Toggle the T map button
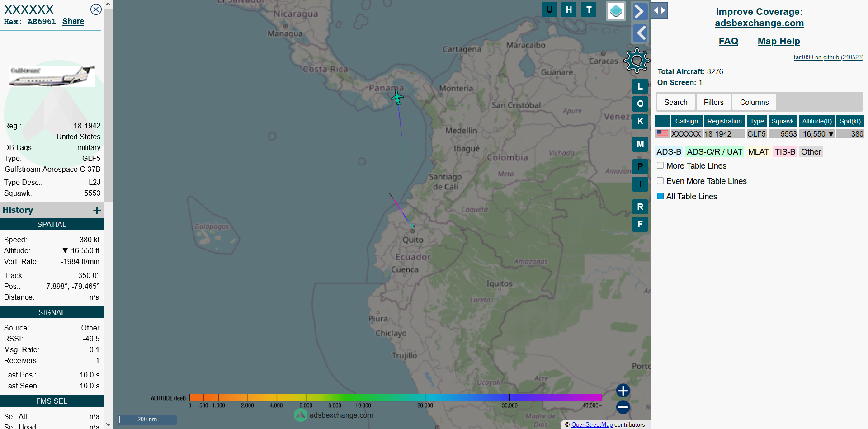The width and height of the screenshot is (868, 429). [x=589, y=9]
